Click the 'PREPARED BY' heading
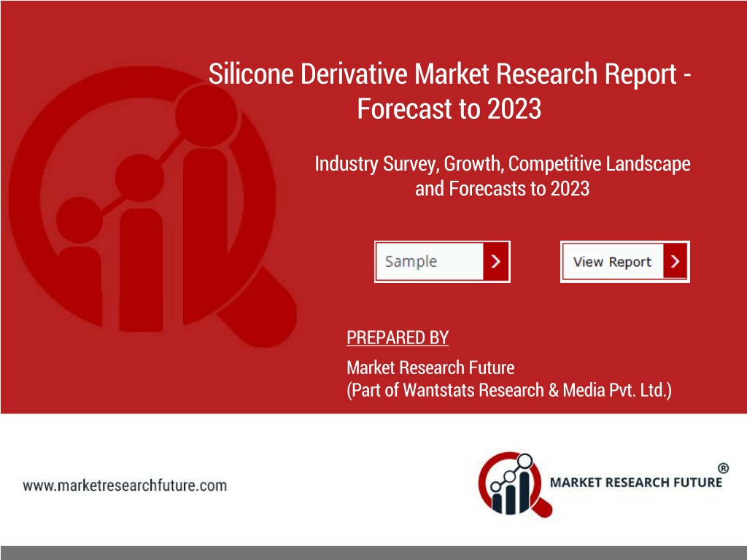 [x=398, y=338]
